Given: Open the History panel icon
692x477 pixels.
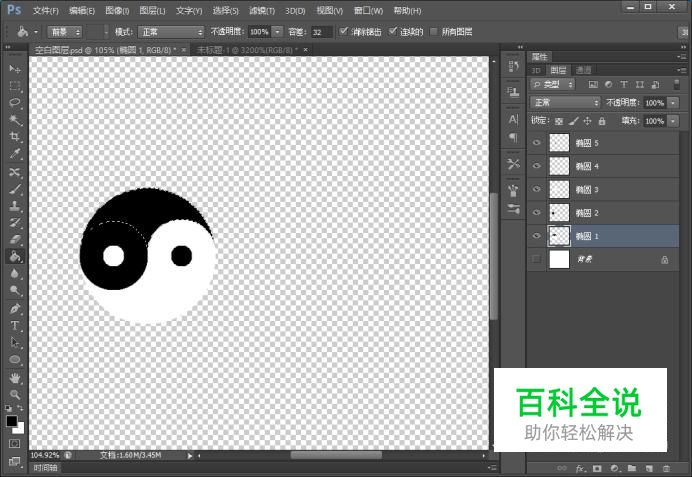Looking at the screenshot, I should coord(513,67).
